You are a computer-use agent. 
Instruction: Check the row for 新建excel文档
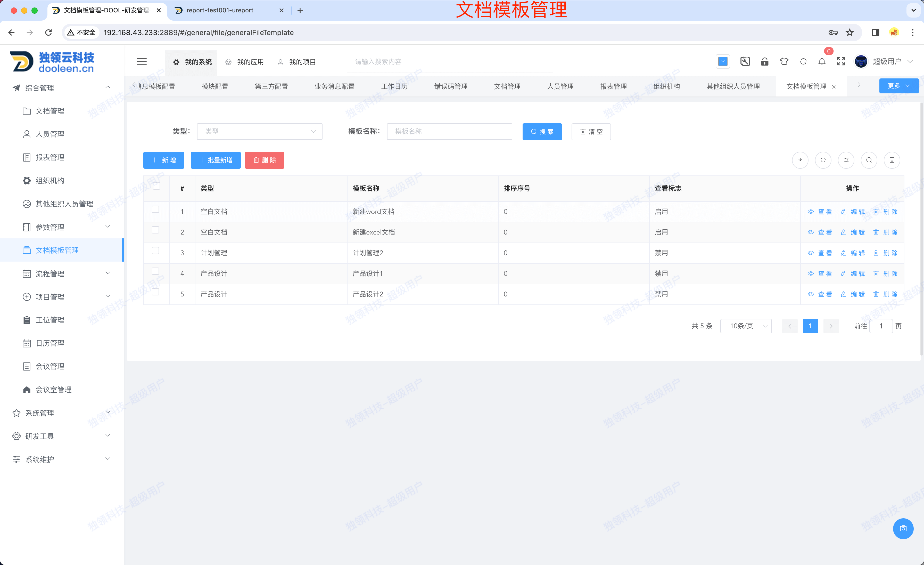tap(156, 230)
